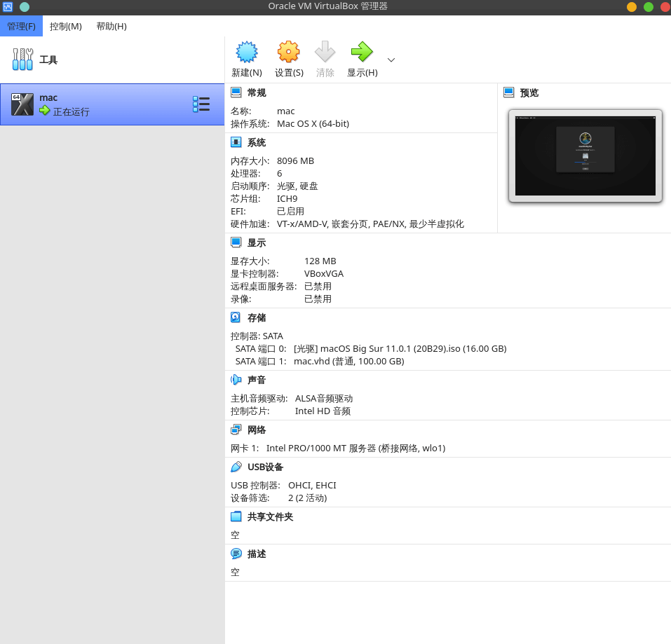Click the greyed 清除 discard icon
Image resolution: width=671 pixels, height=644 pixels.
[x=325, y=52]
